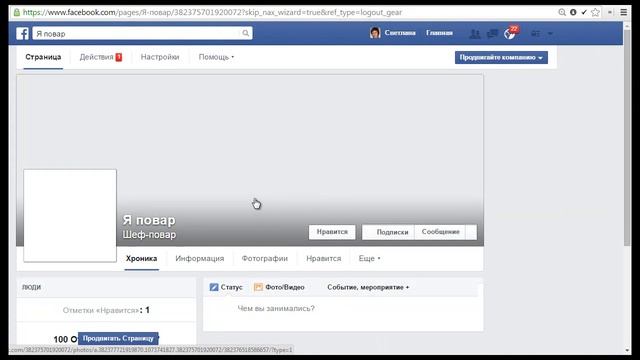Click the browser address bar URL
This screenshot has height=360, width=640.
coord(212,12)
